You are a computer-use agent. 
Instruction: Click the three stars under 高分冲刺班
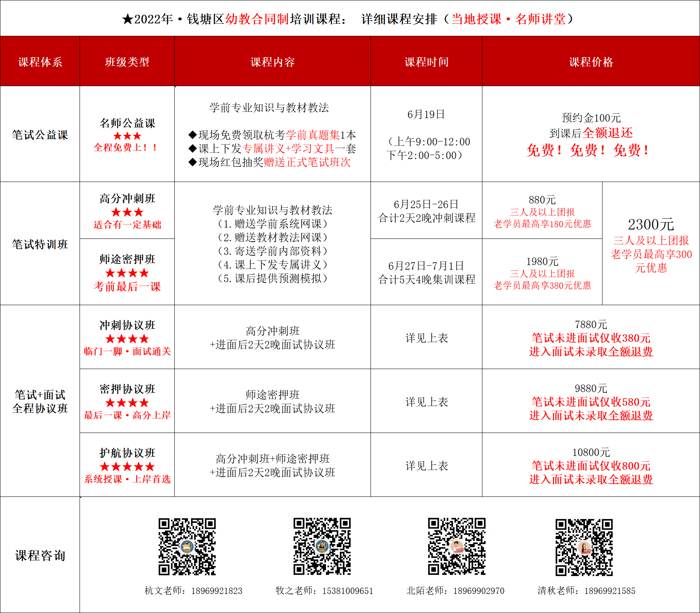(127, 212)
